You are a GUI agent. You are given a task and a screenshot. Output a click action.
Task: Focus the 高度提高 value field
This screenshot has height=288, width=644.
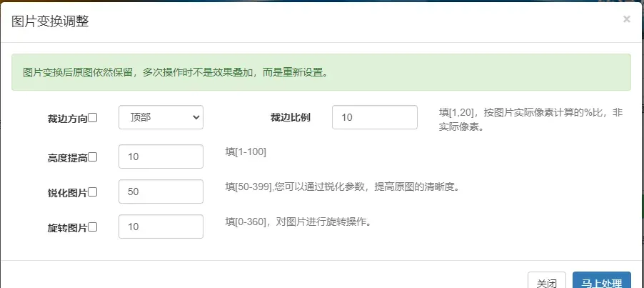coord(161,157)
